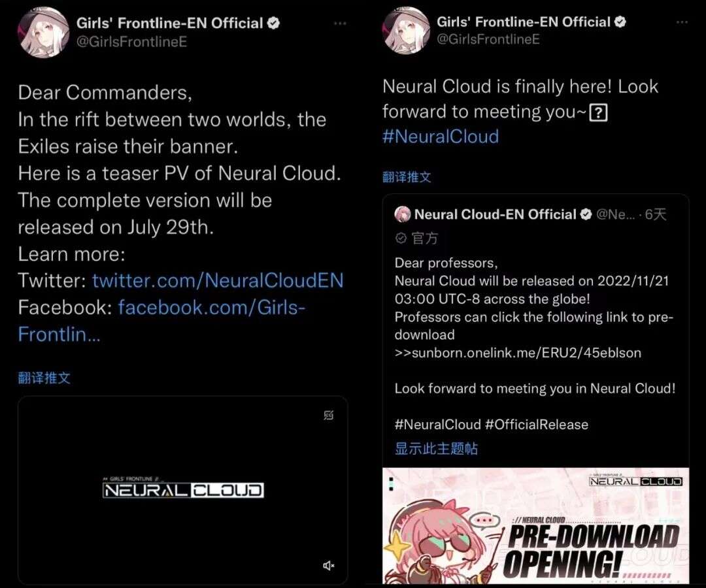Click Neural Cloud-EN Official small avatar
The height and width of the screenshot is (588, 706).
tap(403, 214)
